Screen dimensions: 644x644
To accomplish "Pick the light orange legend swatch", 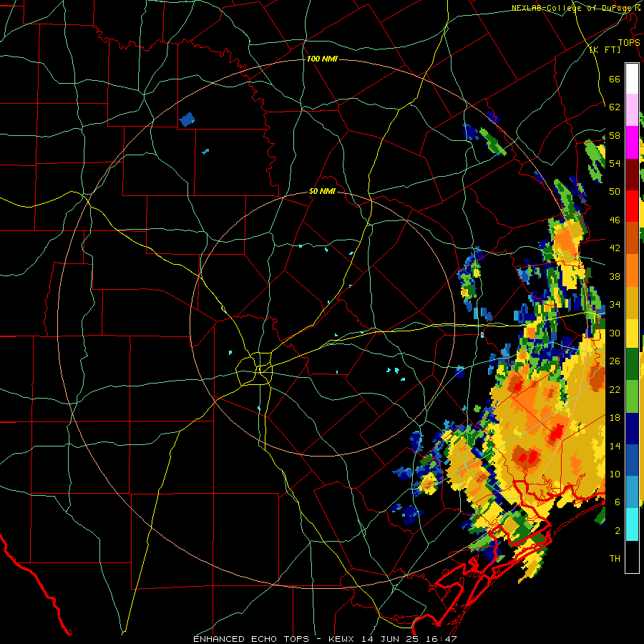I will pos(632,270).
